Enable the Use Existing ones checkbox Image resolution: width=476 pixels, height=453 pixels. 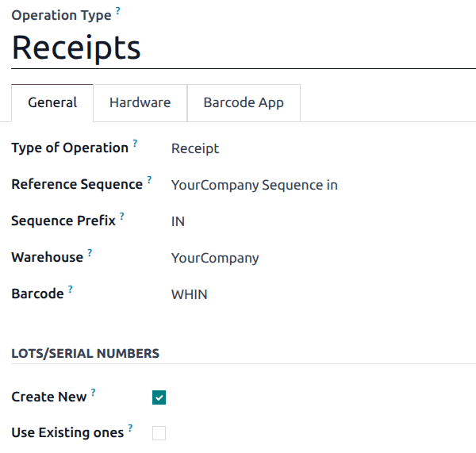tap(159, 433)
